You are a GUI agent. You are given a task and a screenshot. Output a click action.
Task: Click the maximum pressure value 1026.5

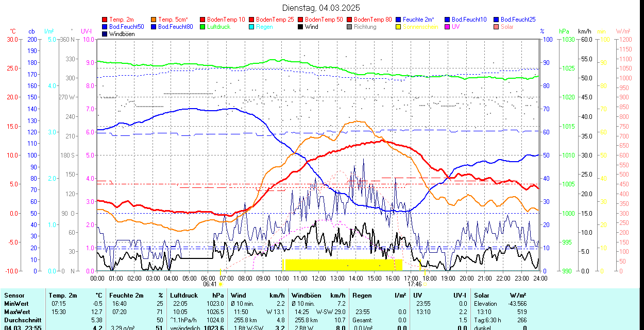(214, 312)
